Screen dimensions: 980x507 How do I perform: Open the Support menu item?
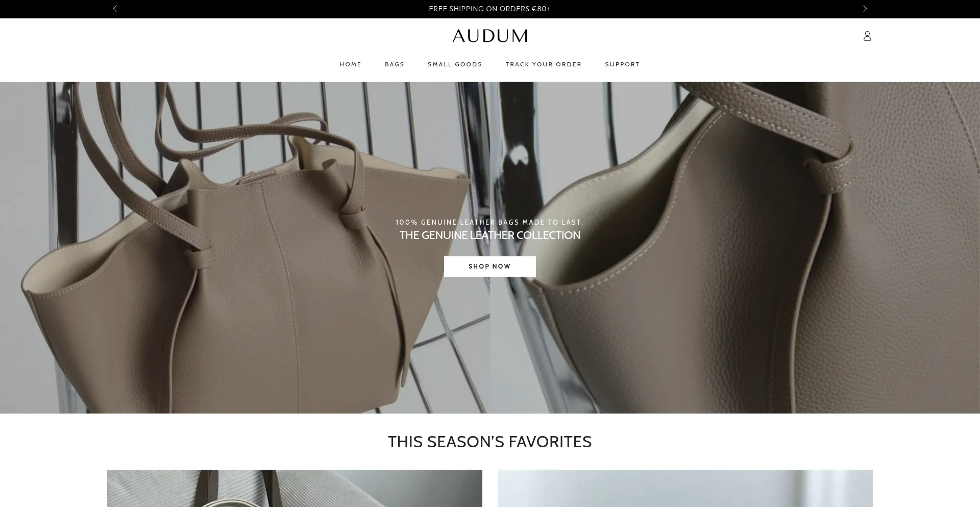tap(622, 64)
